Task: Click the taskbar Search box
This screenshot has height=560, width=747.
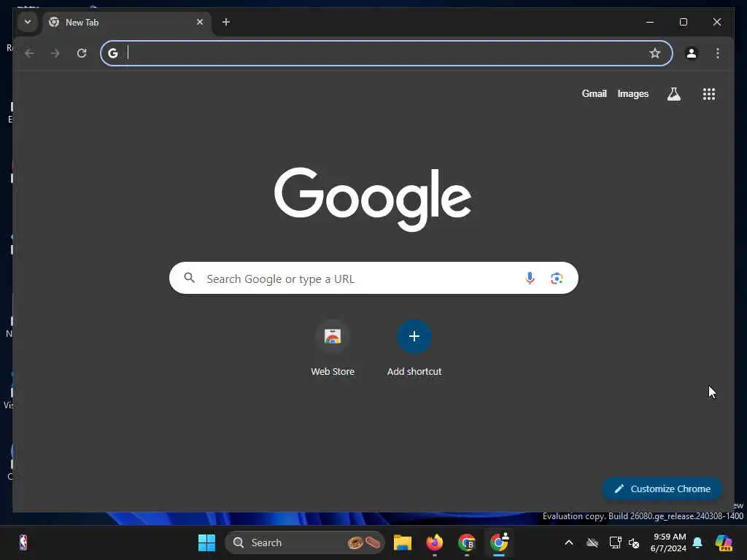Action: pyautogui.click(x=304, y=542)
